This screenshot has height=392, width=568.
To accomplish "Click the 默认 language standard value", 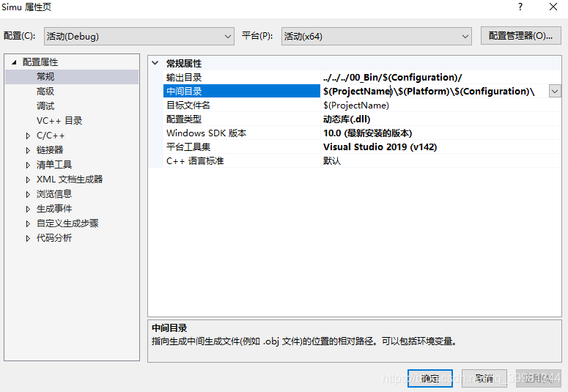I will tap(332, 161).
